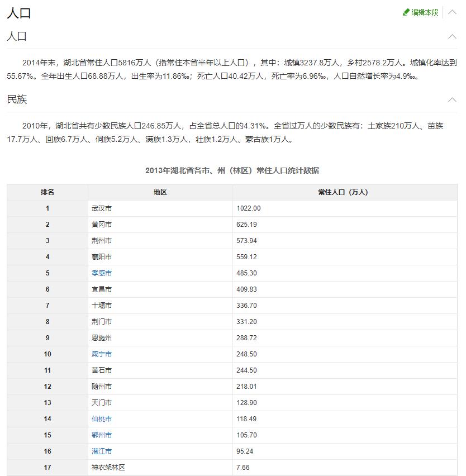Click the green pencil edit icon
The height and width of the screenshot is (476, 466).
[406, 12]
